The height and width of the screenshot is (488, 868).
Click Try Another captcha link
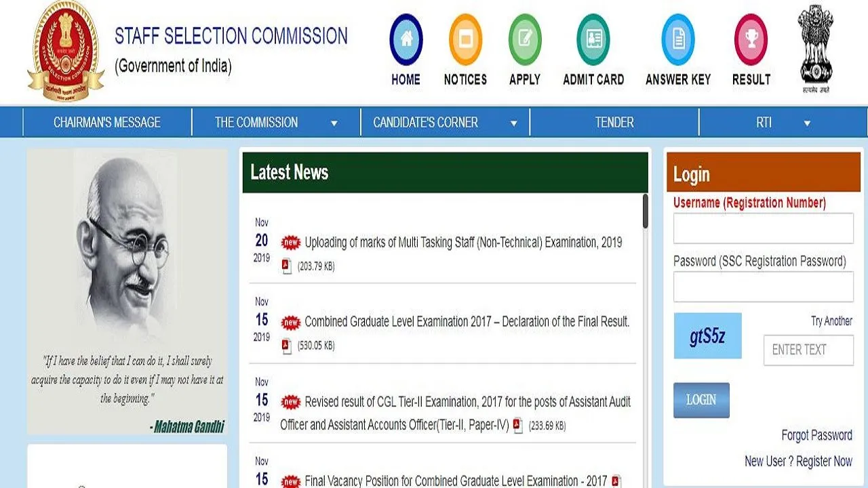coord(831,321)
